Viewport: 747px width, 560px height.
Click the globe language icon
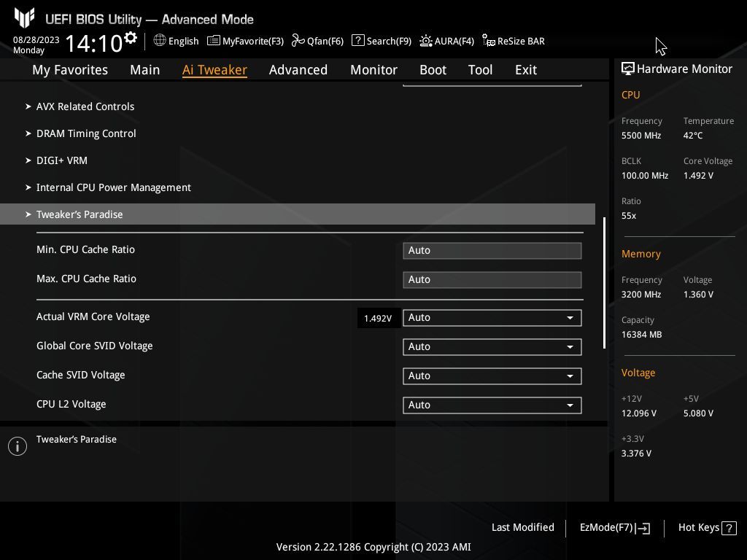[160, 40]
